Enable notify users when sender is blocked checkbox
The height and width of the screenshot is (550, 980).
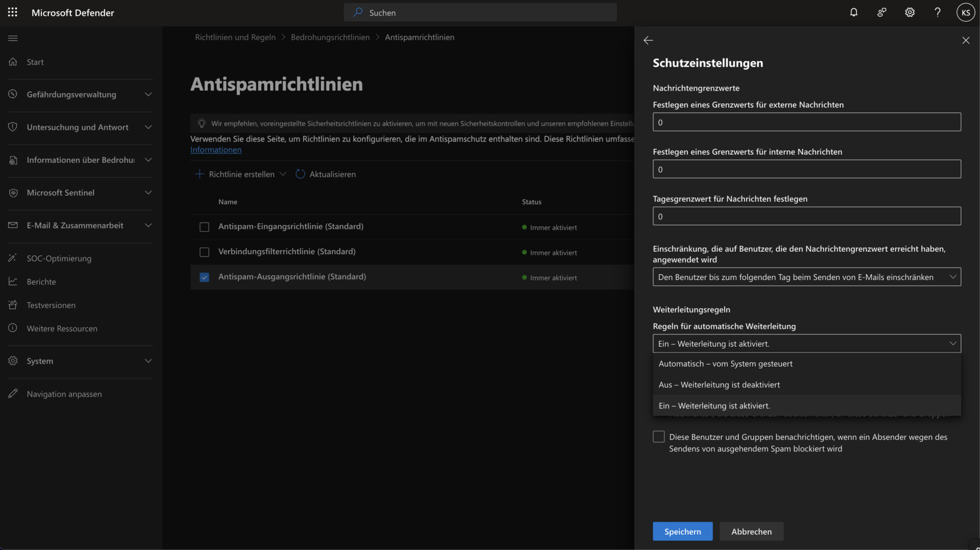pos(658,437)
